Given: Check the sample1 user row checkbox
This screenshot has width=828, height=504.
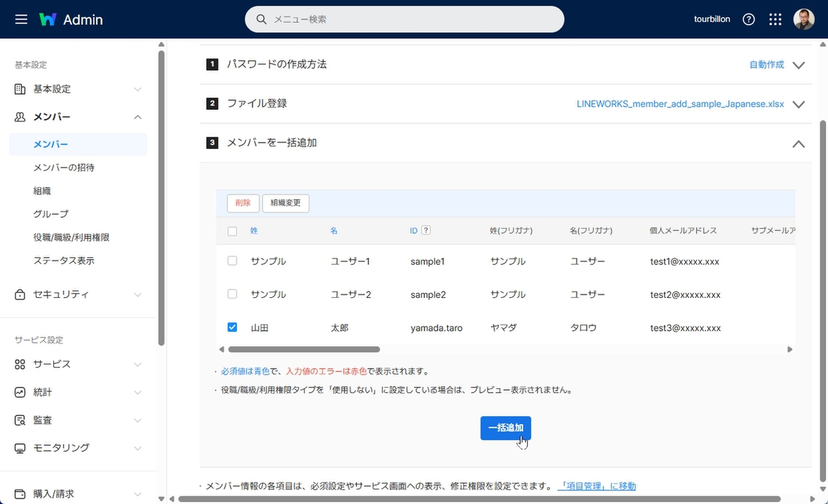Looking at the screenshot, I should tap(233, 261).
